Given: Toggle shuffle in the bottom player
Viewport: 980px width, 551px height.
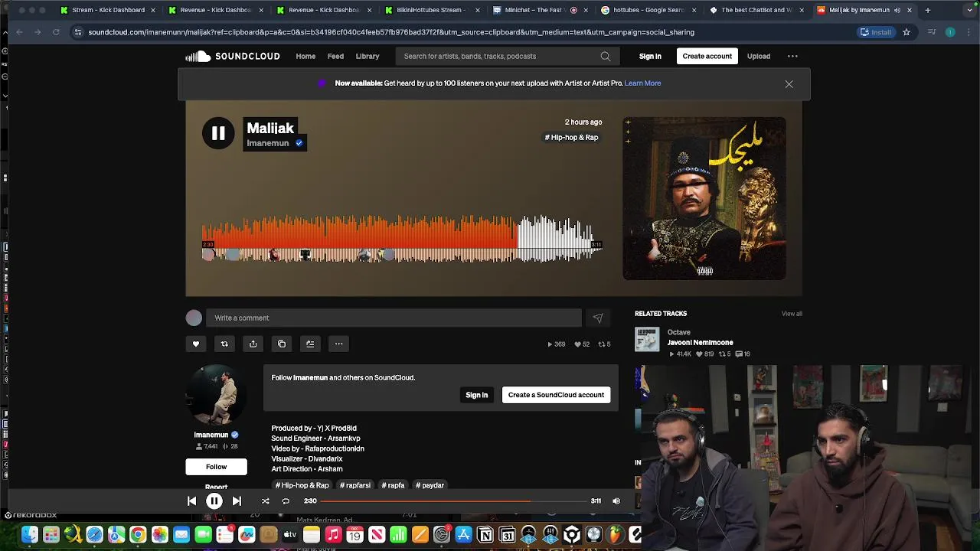Looking at the screenshot, I should [x=265, y=500].
